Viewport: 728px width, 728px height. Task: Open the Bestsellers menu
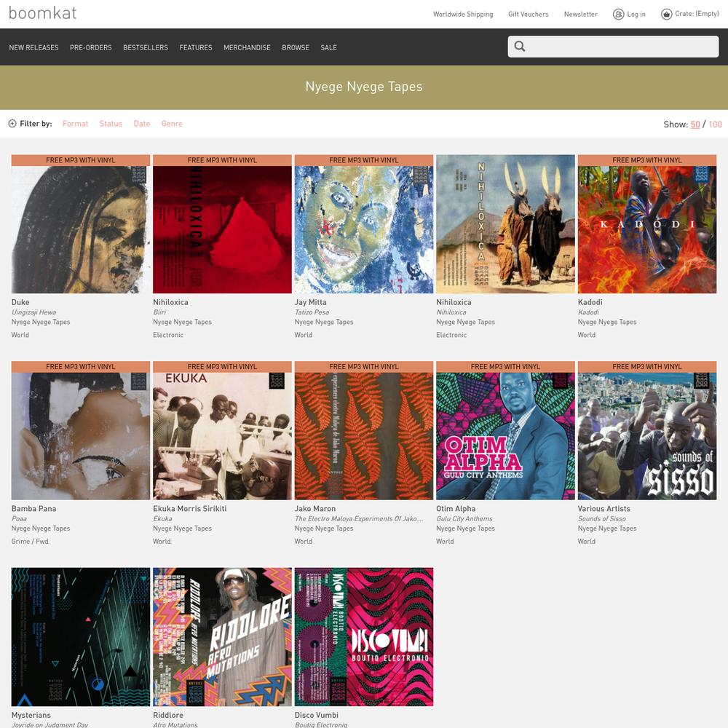(146, 47)
